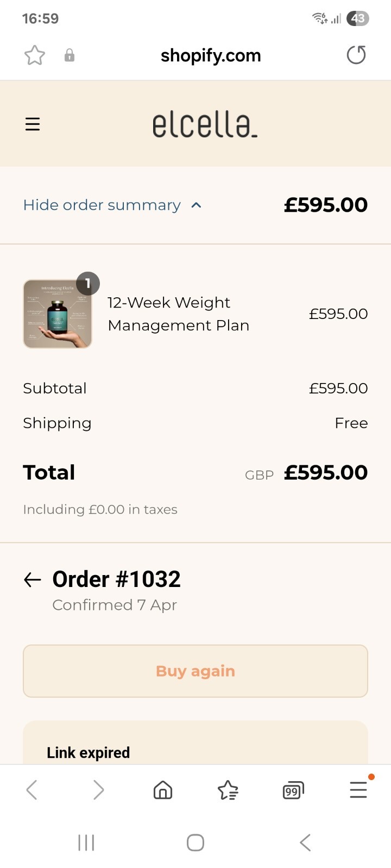This screenshot has width=391, height=868.
Task: Click the padlock site security icon
Action: click(69, 55)
